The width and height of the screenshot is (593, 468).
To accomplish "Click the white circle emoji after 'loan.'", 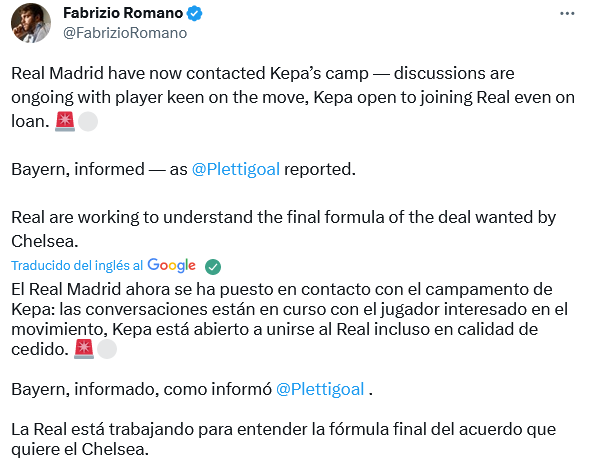I will (88, 121).
